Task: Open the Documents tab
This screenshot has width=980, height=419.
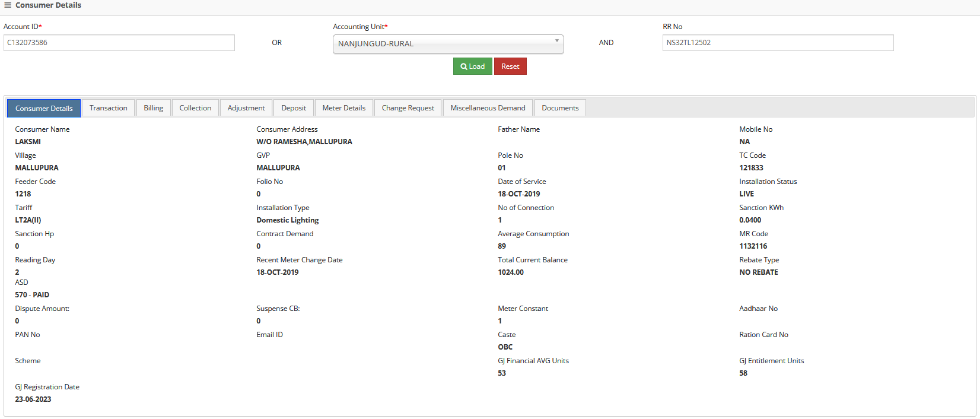Action: click(560, 108)
